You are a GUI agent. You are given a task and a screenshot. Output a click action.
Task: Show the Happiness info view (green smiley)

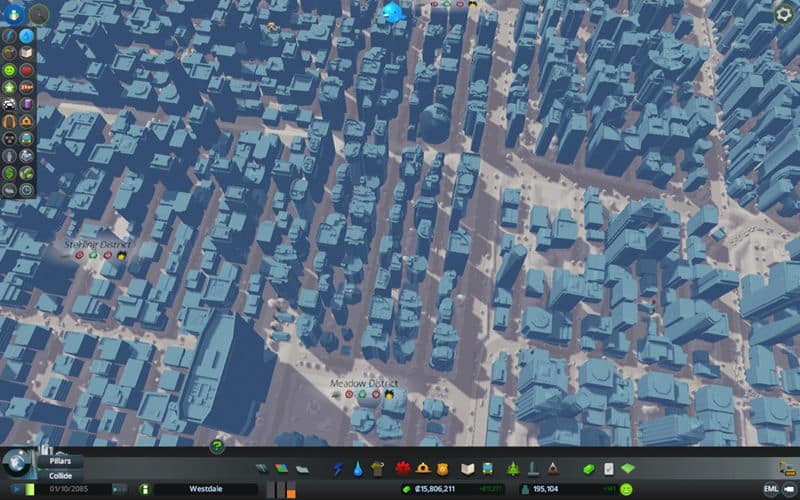point(10,71)
